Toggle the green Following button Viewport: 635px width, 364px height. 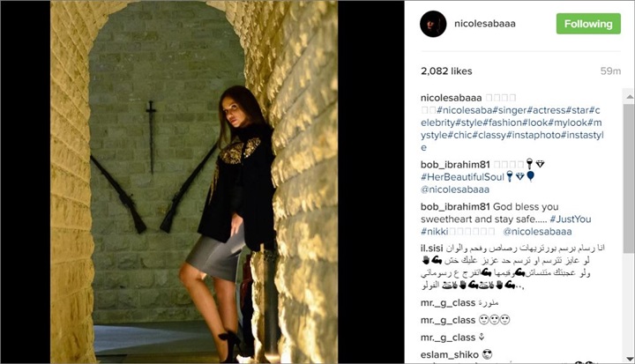[x=588, y=24]
